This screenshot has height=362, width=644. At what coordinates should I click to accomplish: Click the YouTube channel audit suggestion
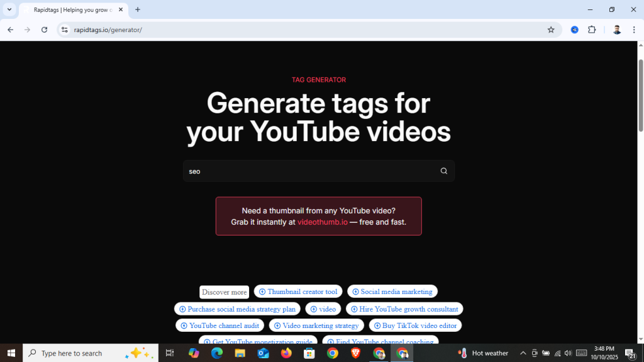point(219,325)
